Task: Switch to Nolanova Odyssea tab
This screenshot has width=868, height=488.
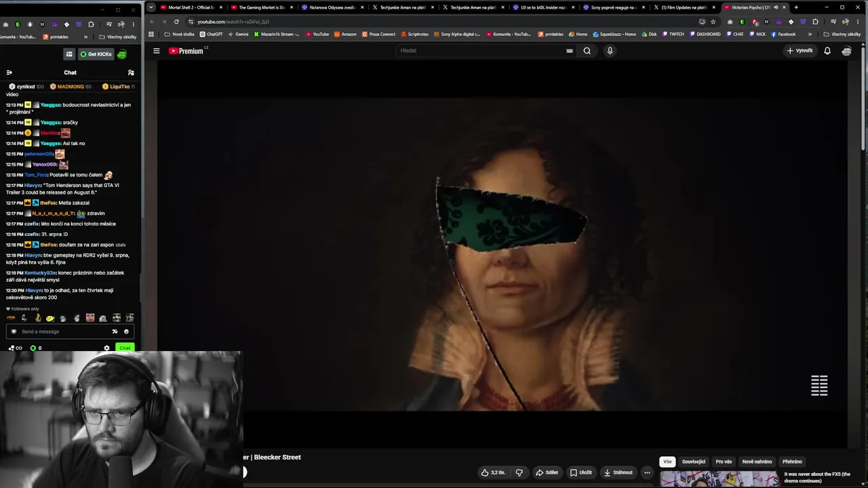Action: tap(332, 7)
